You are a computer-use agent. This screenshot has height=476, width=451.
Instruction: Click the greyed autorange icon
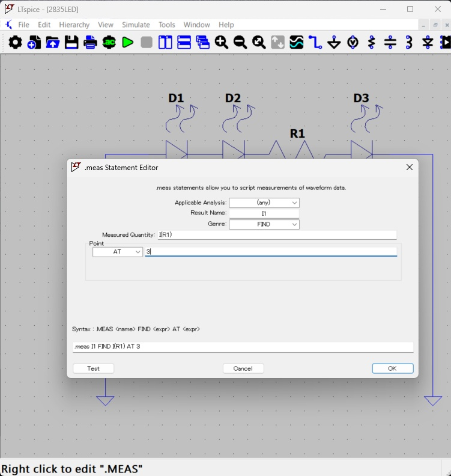[x=278, y=42]
